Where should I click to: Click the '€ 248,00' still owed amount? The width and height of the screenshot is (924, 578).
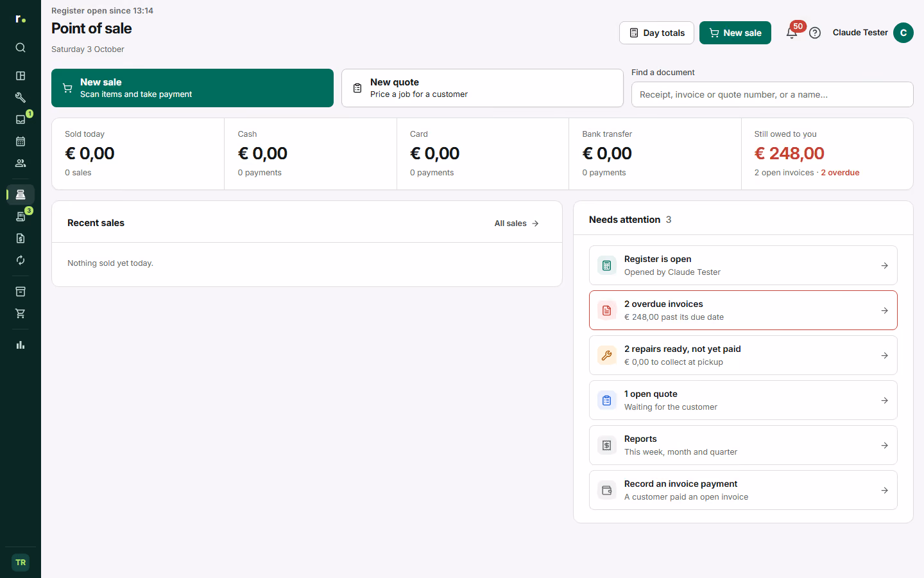pos(789,153)
